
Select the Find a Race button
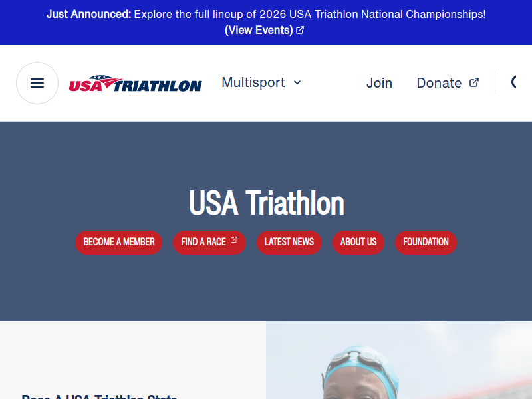[x=203, y=242]
